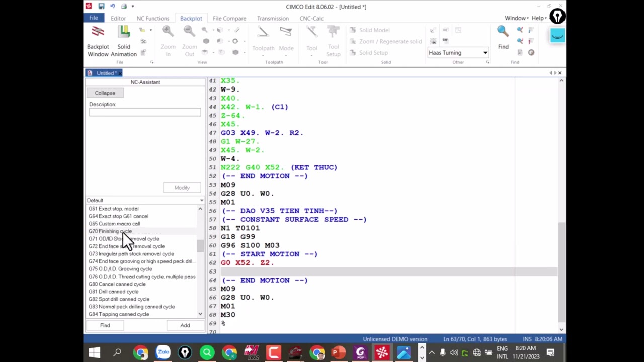Click the Print icon in title bar
Image resolution: width=644 pixels, height=362 pixels.
[123, 6]
